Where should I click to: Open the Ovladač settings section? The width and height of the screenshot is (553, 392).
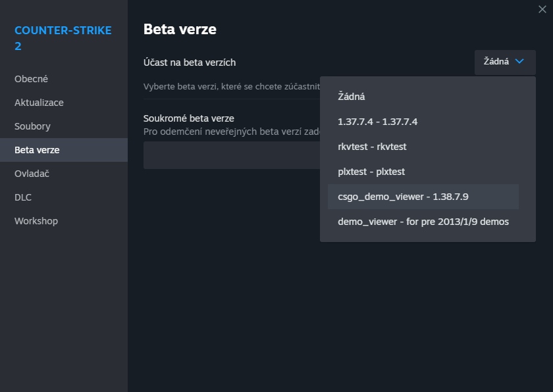(32, 173)
